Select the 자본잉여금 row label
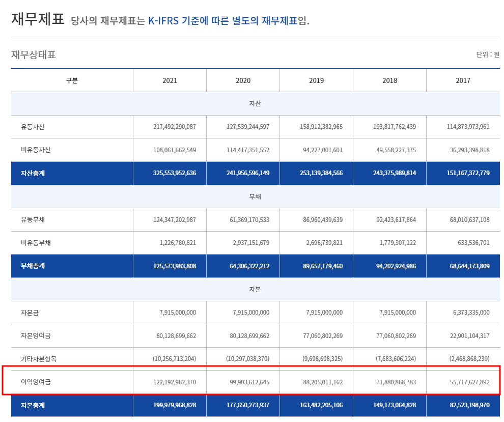This screenshot has height=422, width=504. tap(36, 335)
